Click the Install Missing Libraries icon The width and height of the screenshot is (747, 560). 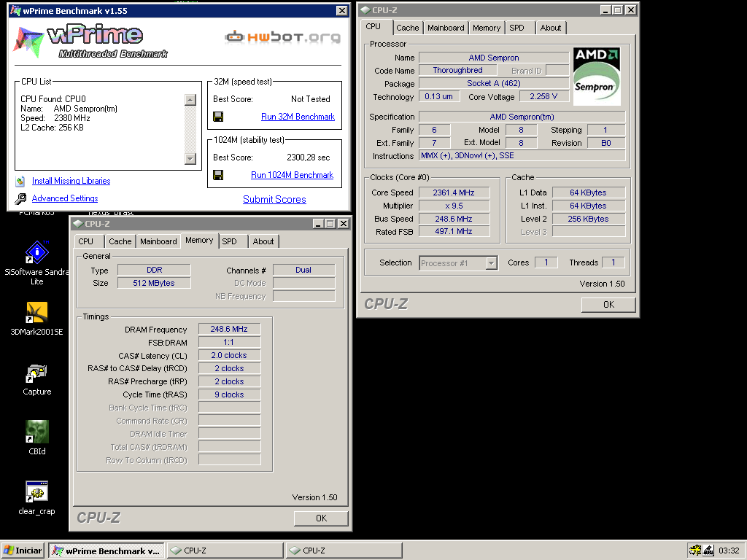click(20, 181)
